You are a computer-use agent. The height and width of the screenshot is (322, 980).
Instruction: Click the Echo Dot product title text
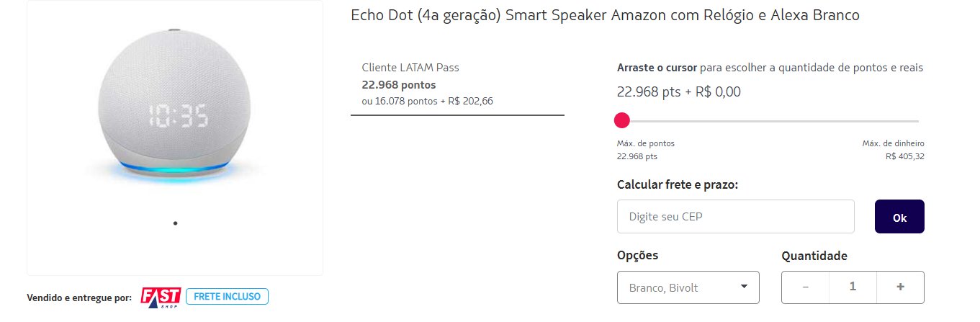tap(605, 16)
